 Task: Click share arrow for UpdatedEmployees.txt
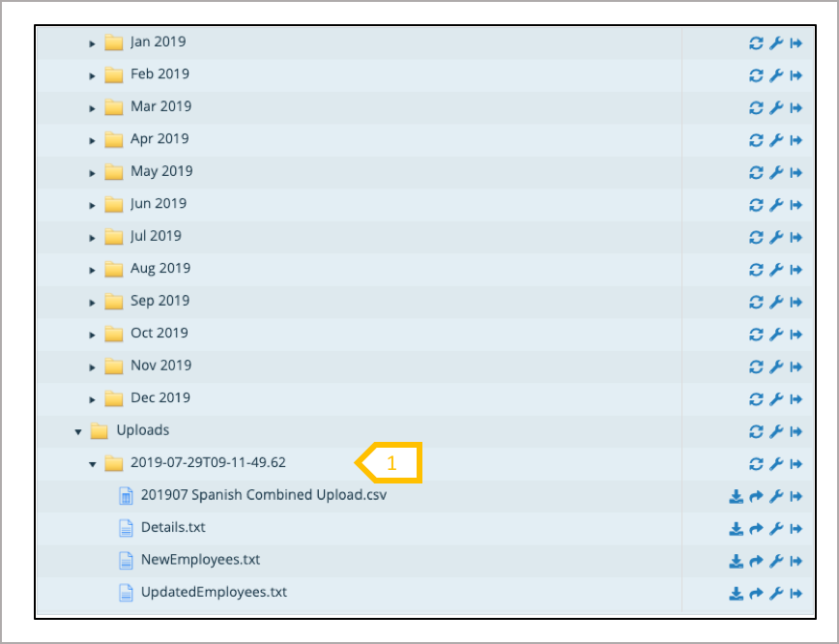pyautogui.click(x=756, y=594)
